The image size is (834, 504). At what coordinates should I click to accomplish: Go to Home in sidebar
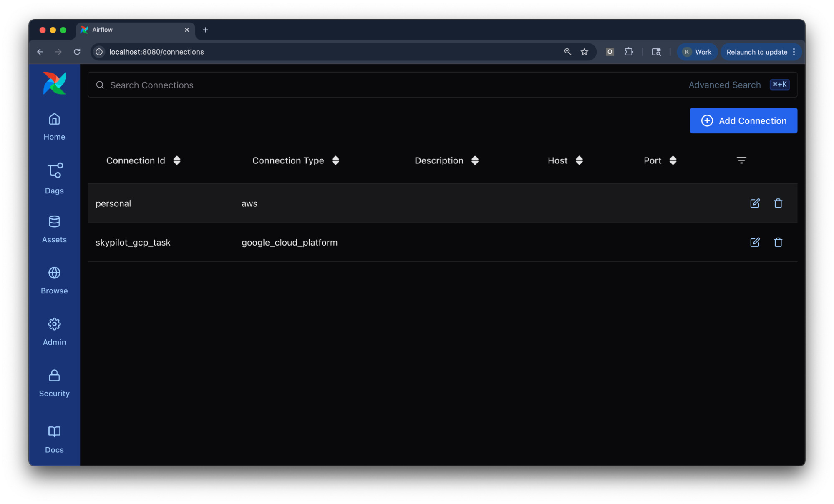(x=54, y=127)
